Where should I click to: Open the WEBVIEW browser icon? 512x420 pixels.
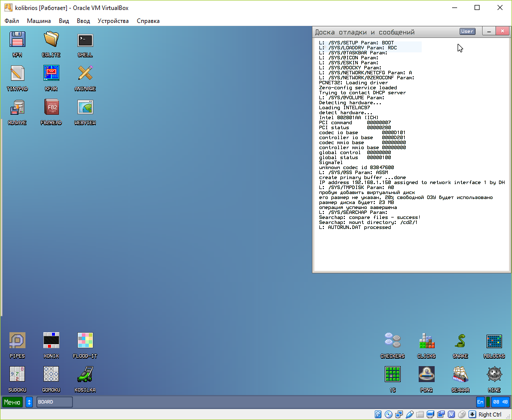tap(85, 108)
